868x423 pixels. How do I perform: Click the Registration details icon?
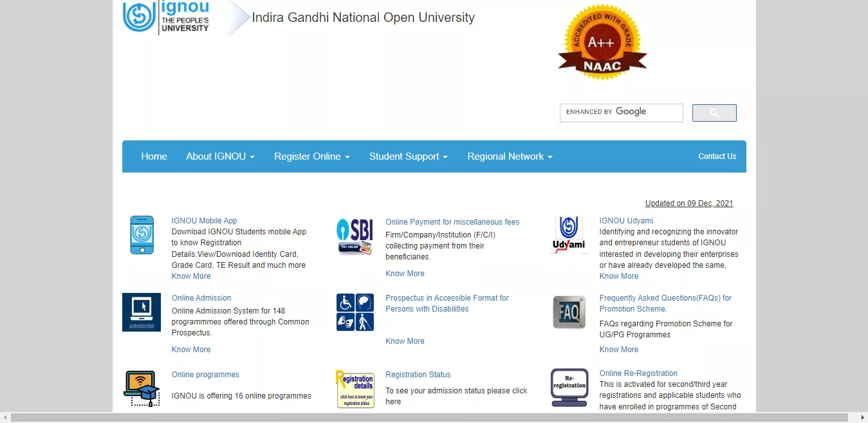click(x=355, y=388)
